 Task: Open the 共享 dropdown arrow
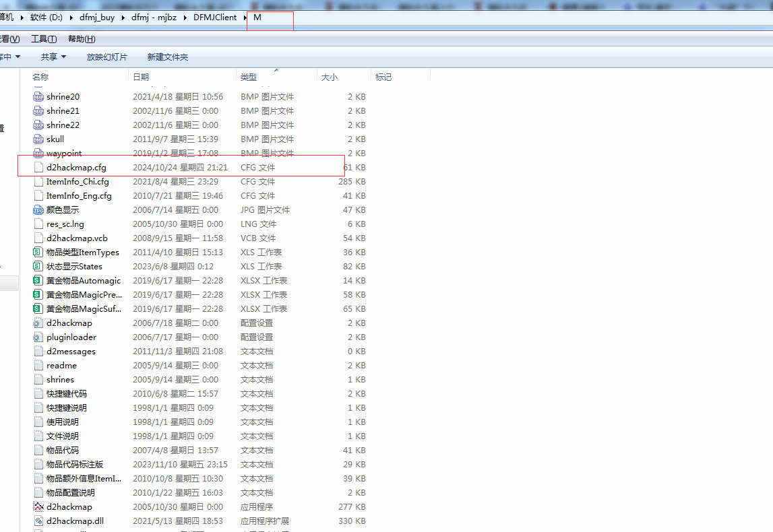(x=63, y=57)
